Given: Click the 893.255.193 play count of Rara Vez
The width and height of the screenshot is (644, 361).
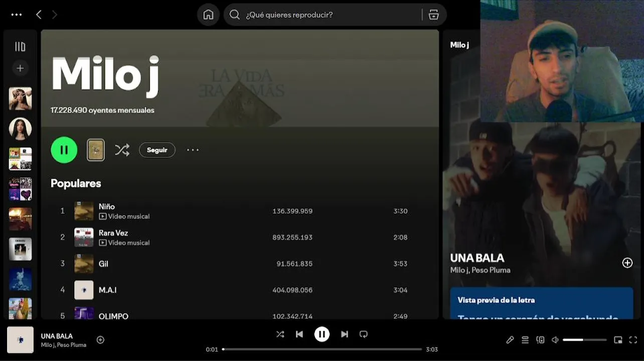Looking at the screenshot, I should coord(292,237).
